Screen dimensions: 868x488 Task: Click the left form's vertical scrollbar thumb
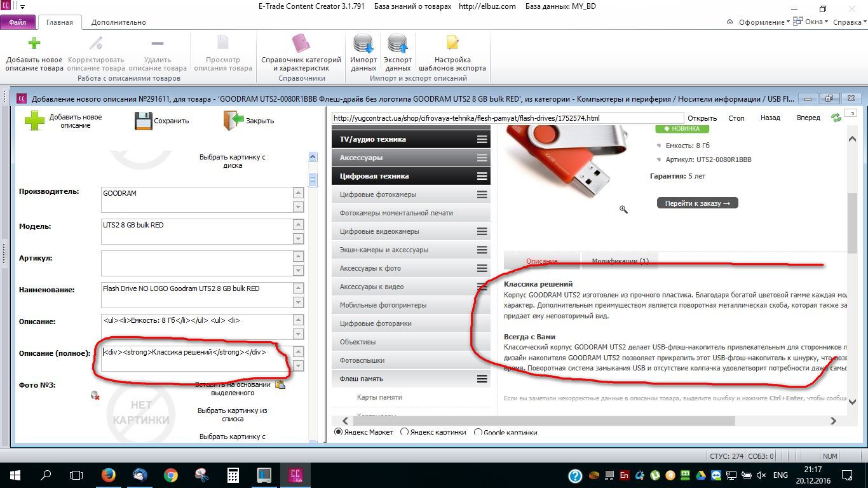point(313,180)
